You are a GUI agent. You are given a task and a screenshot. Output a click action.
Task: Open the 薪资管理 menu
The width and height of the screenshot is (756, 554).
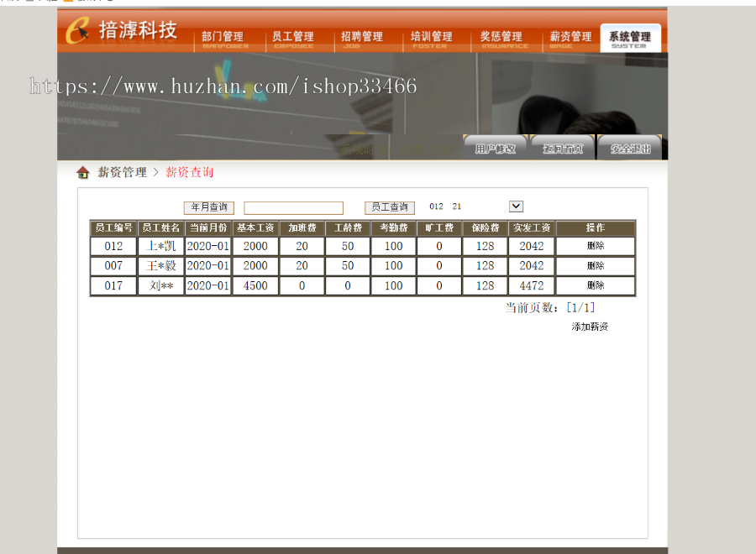[570, 39]
